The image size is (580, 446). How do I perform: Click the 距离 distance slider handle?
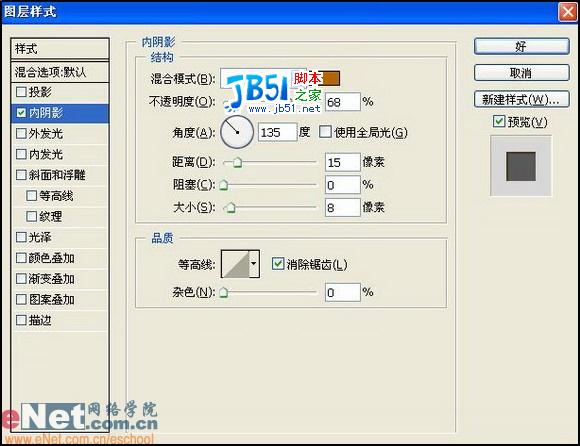(x=237, y=162)
